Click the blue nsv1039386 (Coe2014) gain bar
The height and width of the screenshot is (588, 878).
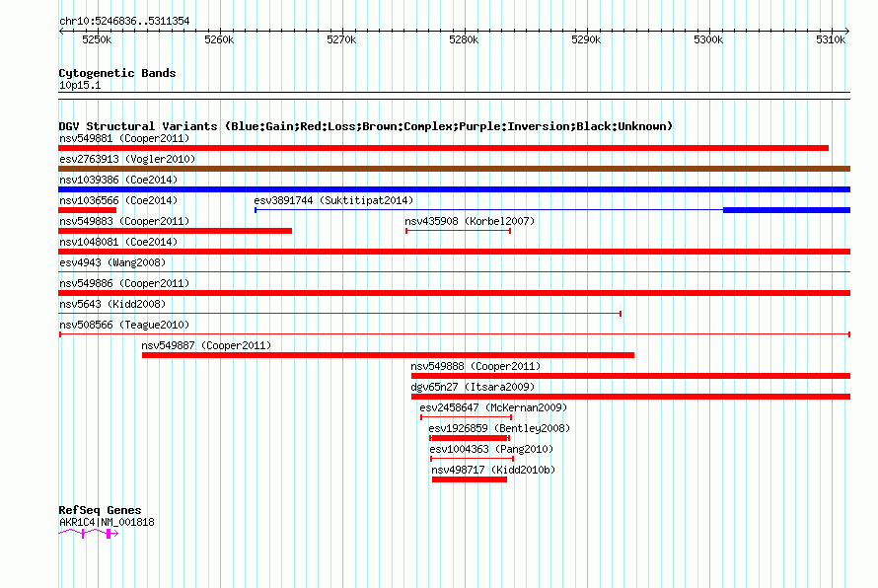pos(454,189)
